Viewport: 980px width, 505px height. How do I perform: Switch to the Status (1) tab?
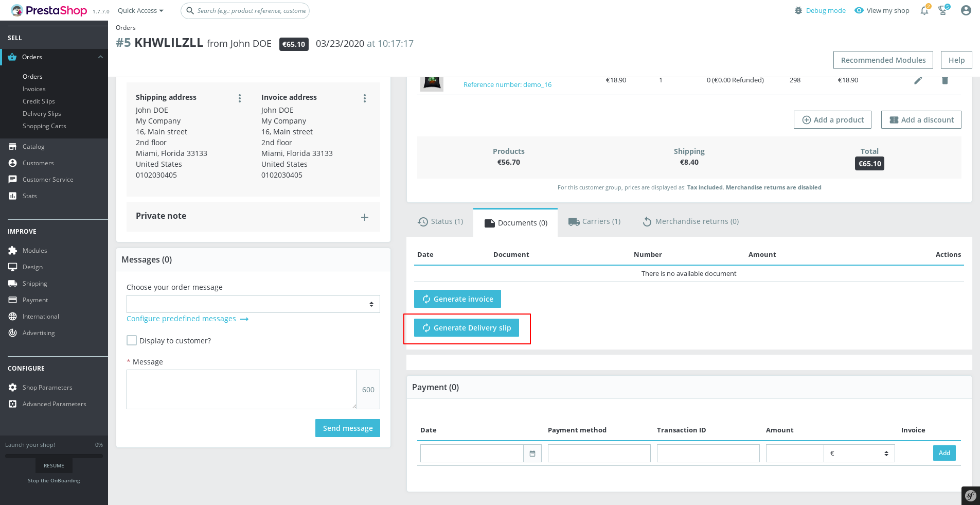coord(440,222)
